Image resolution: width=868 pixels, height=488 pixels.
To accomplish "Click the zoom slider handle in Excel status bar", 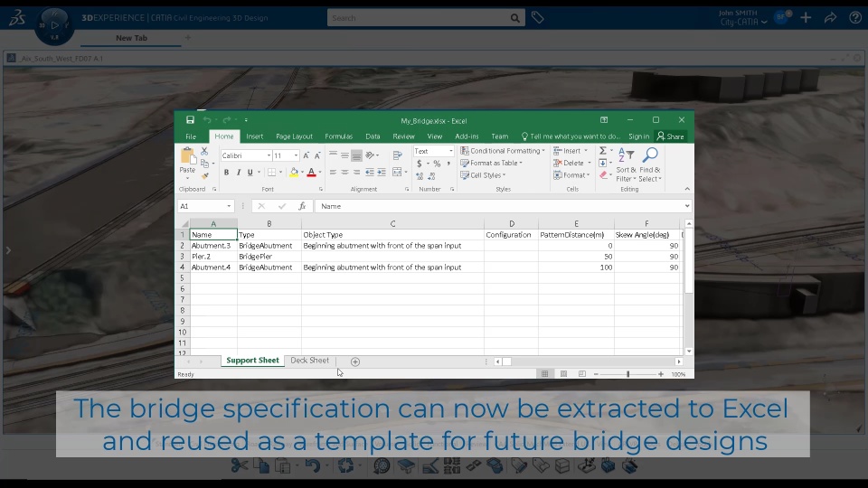I will tap(627, 374).
